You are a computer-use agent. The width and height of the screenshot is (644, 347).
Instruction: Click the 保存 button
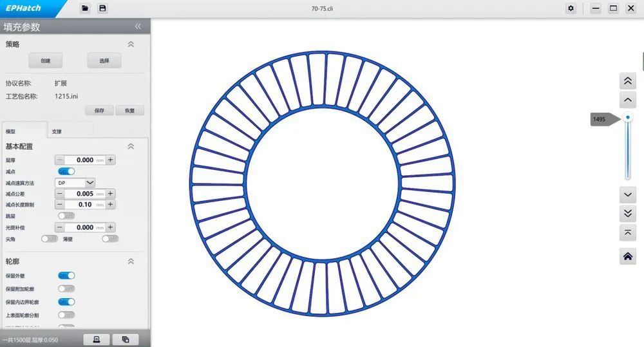(99, 111)
